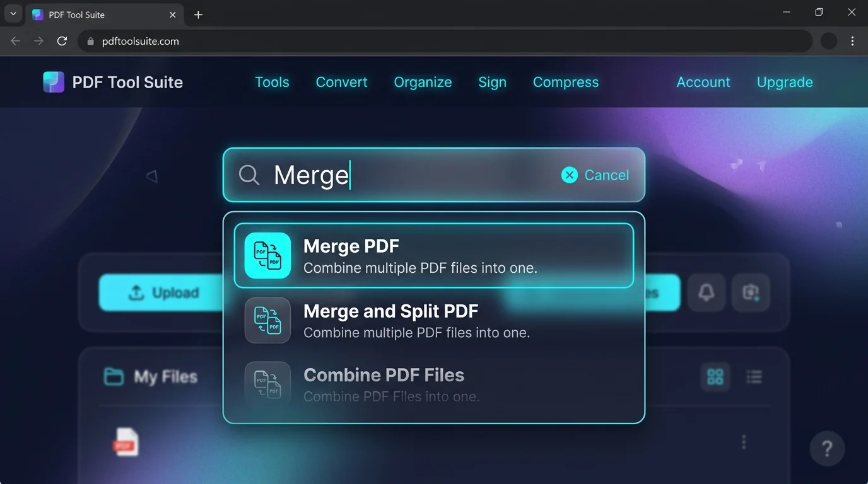Screen dimensions: 868x484
Task: Go back in browser history
Action: 16,41
